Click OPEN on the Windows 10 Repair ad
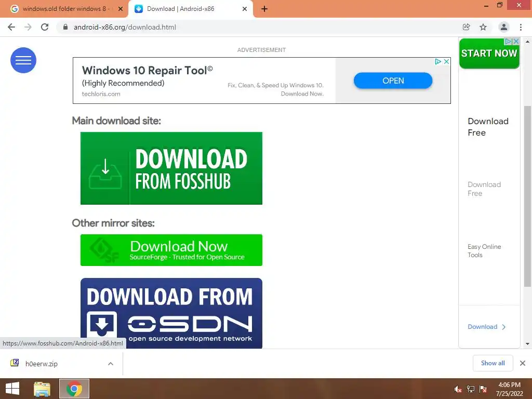Screen dimensions: 532x399 393,81
